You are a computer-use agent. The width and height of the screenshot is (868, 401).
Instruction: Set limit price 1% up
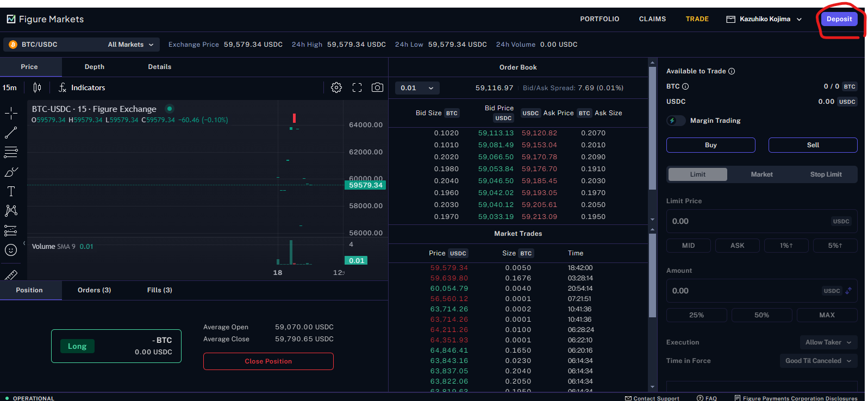coord(786,246)
